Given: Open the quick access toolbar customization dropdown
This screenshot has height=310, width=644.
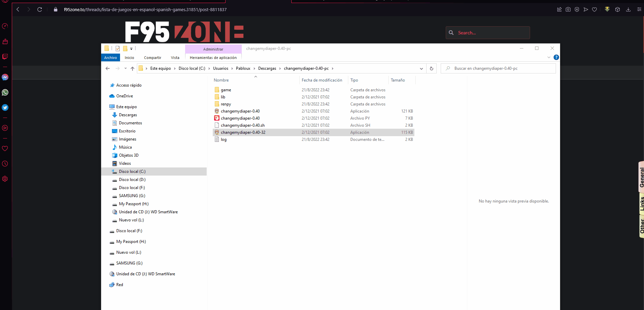Looking at the screenshot, I should pos(131,49).
